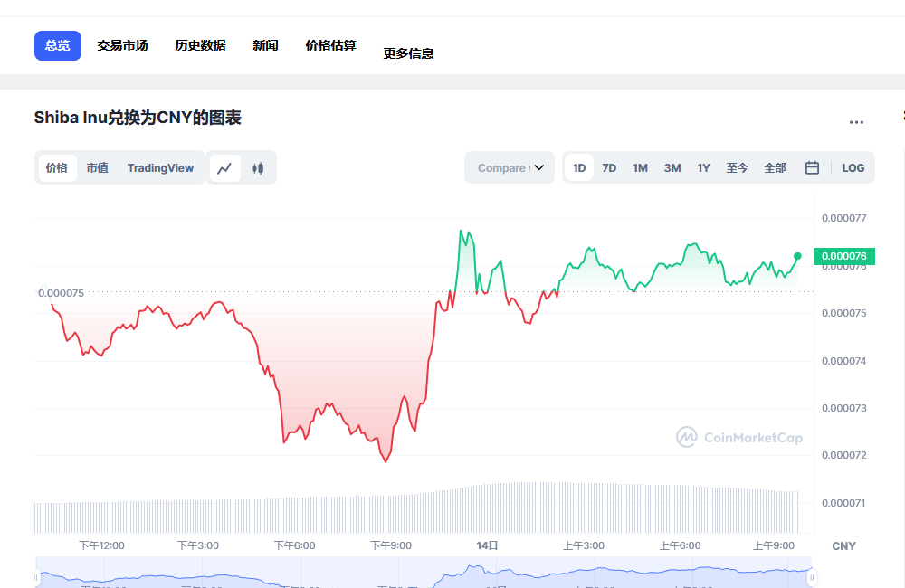Select the 全部 range option
Image resolution: width=905 pixels, height=588 pixels.
[x=775, y=167]
